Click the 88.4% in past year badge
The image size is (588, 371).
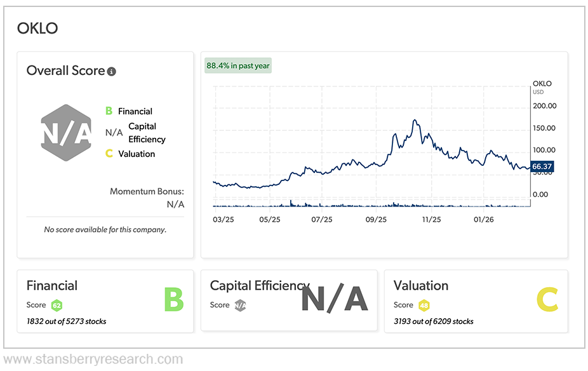(238, 65)
